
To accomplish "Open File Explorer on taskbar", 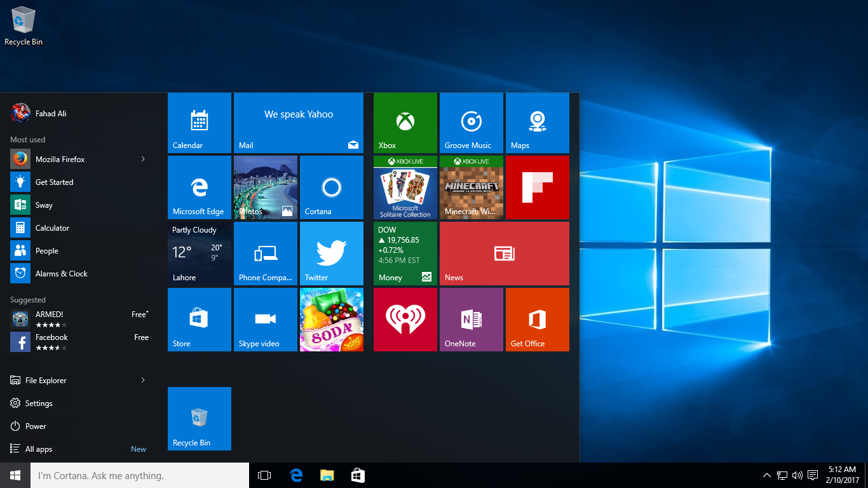I will tap(327, 475).
